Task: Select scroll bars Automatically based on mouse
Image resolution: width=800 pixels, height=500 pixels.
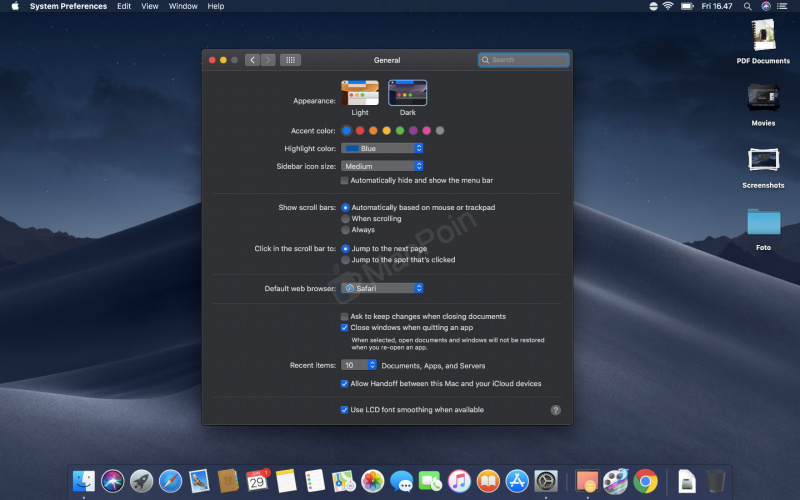Action: [345, 208]
